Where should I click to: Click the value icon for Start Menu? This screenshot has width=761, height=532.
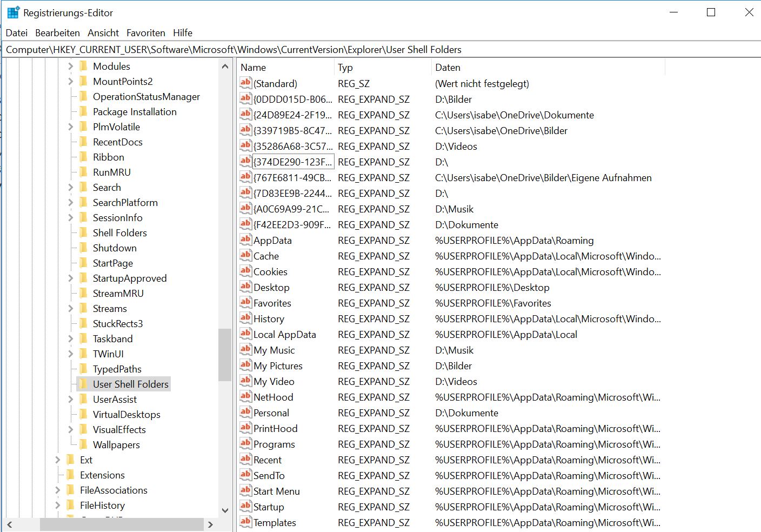point(246,491)
